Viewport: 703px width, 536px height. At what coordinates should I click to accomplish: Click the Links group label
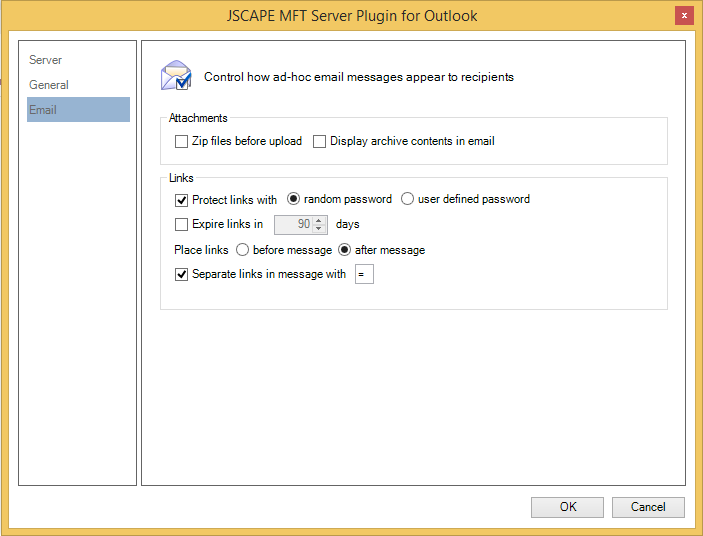[x=181, y=178]
